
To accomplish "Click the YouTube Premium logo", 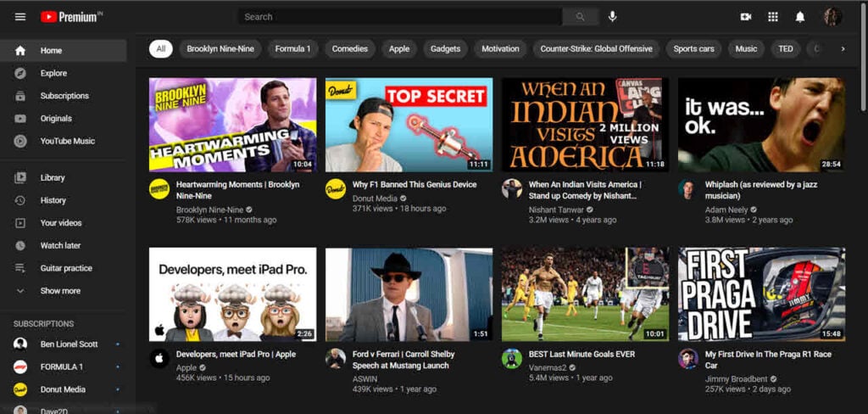I will (x=72, y=17).
